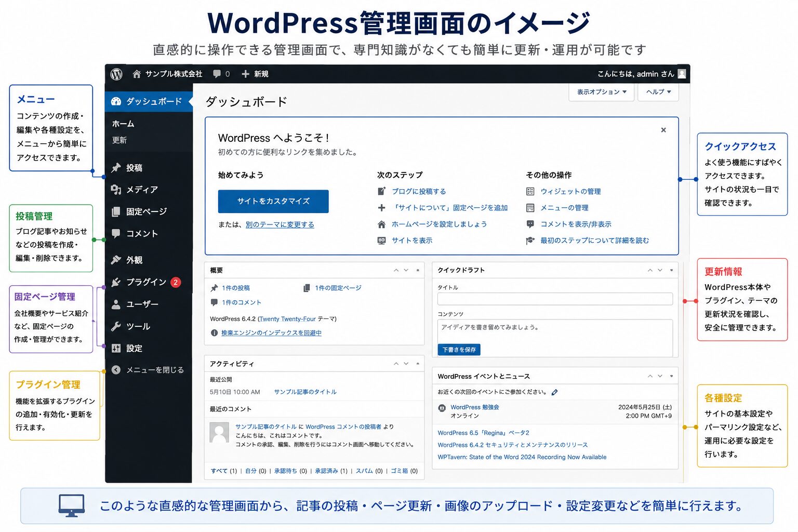Click the menu list icon beside メニューの管理
Image resolution: width=798 pixels, height=532 pixels.
[530, 208]
